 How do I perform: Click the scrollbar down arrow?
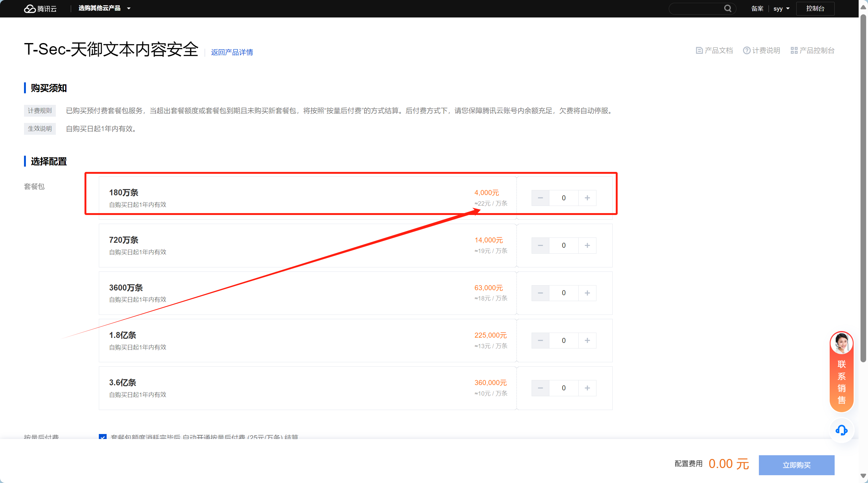863,476
